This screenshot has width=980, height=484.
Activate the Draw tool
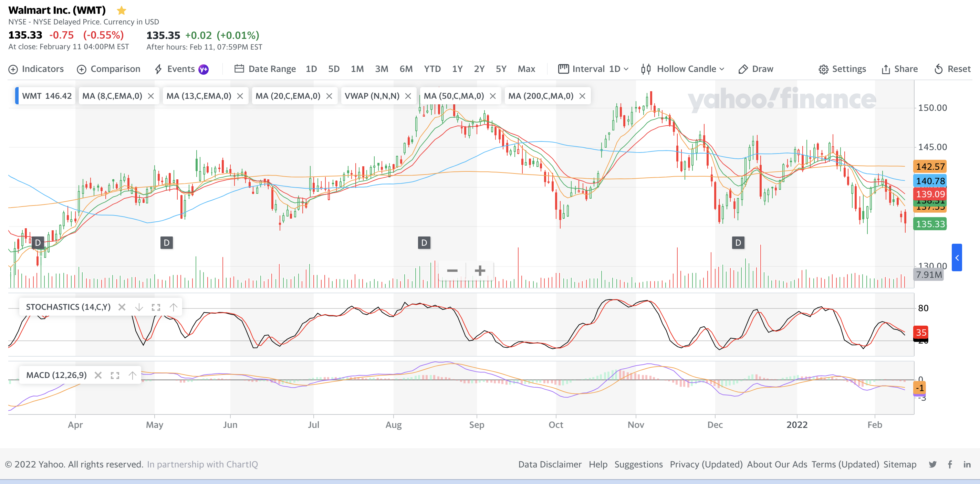coord(755,69)
